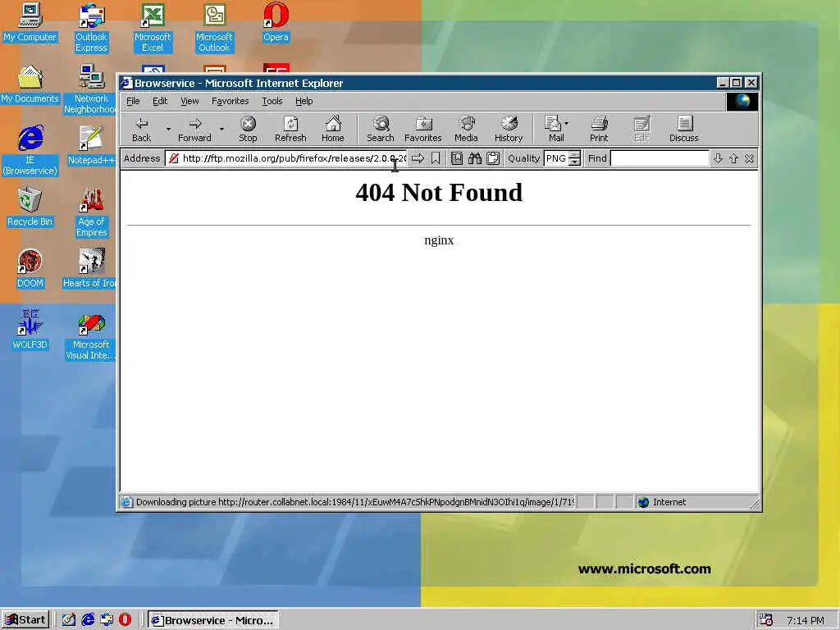Open the Tools menu
This screenshot has height=630, width=840.
(x=272, y=101)
